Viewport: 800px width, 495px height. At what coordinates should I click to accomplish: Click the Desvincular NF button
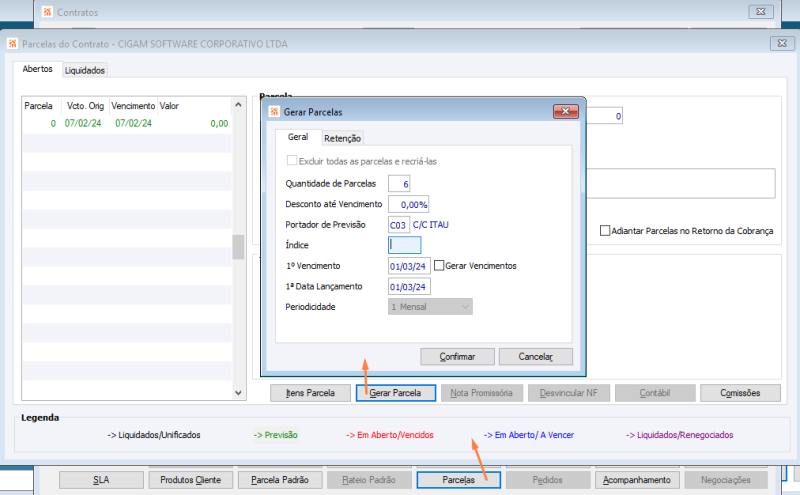(x=568, y=393)
